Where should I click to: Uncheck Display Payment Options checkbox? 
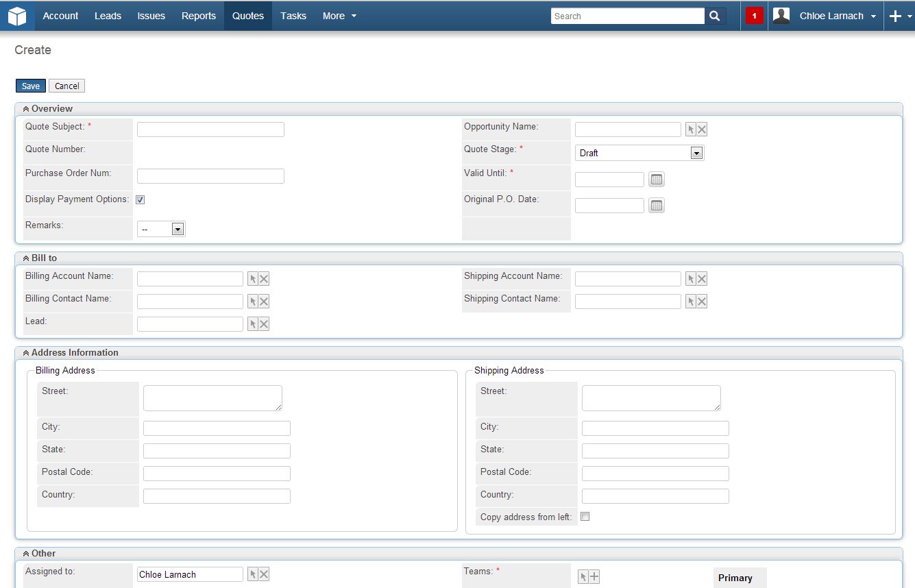(x=140, y=200)
